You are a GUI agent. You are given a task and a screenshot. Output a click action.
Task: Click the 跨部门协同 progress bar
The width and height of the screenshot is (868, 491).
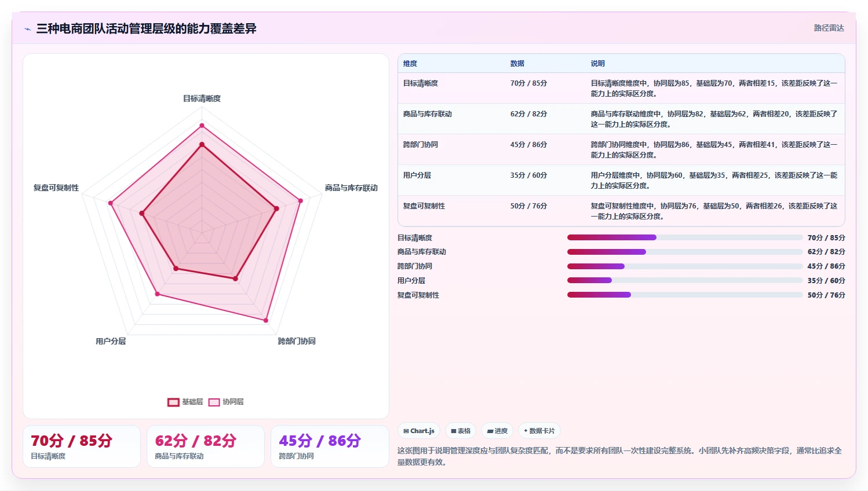point(685,266)
